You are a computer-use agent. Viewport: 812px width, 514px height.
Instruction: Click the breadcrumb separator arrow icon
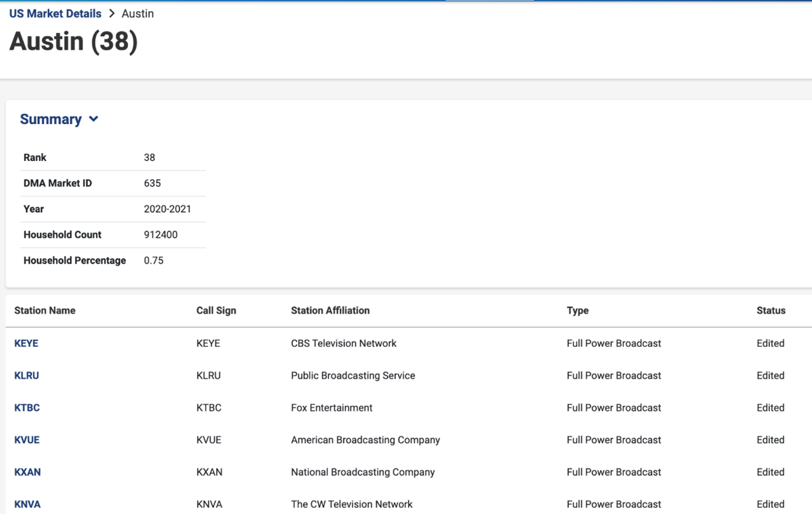111,14
